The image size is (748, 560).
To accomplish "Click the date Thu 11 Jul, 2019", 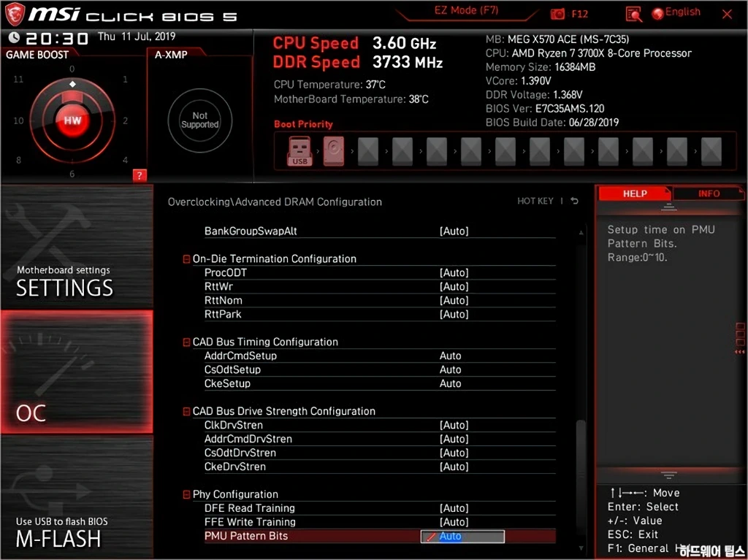I will [x=137, y=37].
